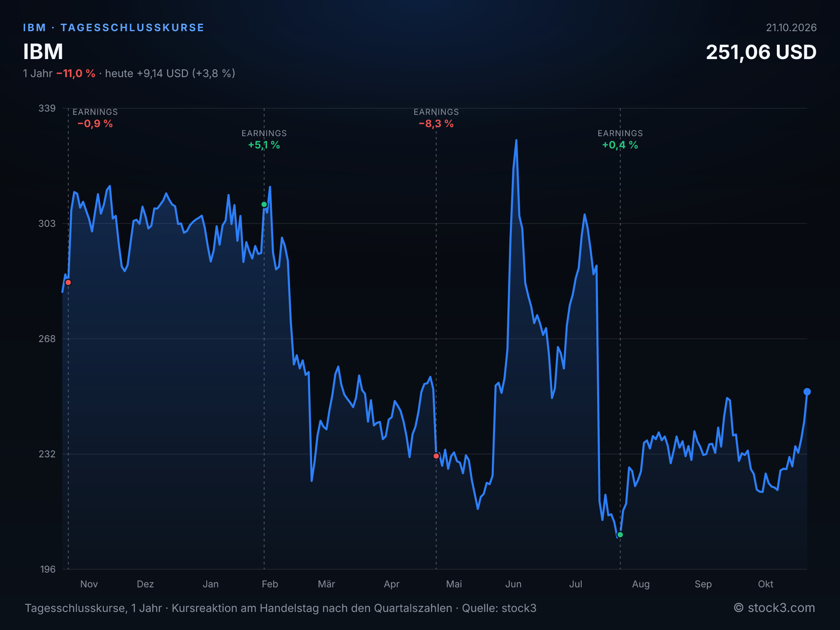Click the +0,4 % earnings reaction label
The width and height of the screenshot is (840, 630).
pyautogui.click(x=620, y=145)
